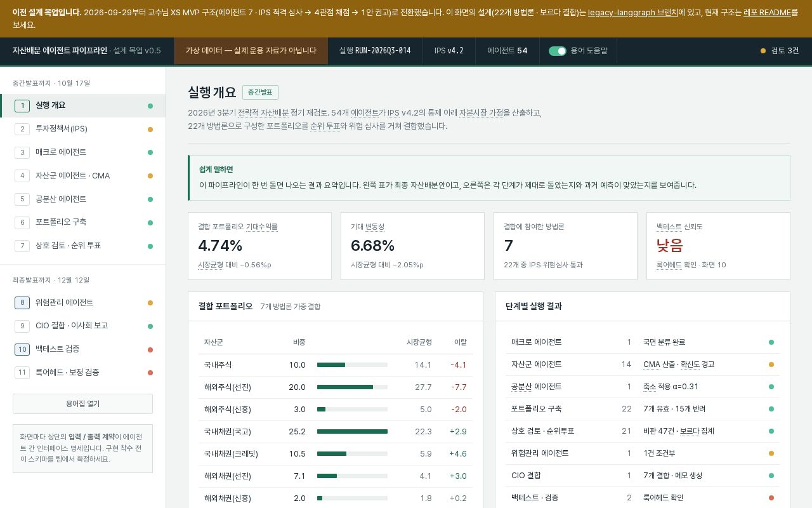Click the 검토 3건 indicator
Screen dimensions: 812x508
tap(780, 51)
